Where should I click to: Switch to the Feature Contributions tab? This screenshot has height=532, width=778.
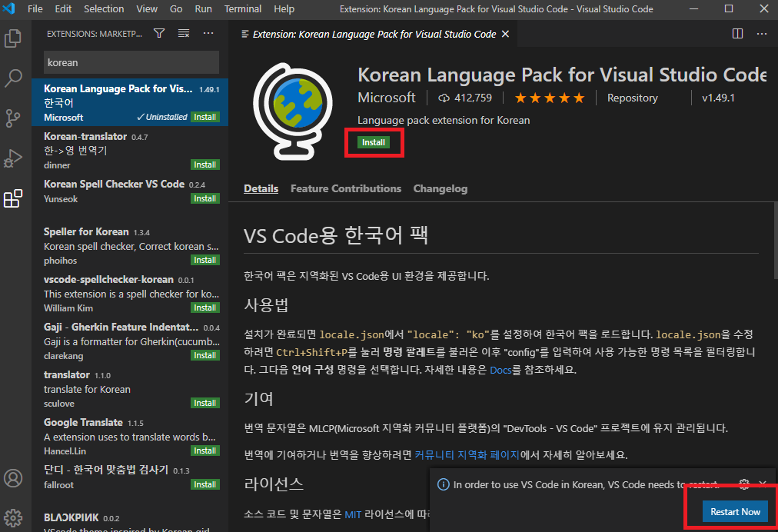(x=346, y=188)
